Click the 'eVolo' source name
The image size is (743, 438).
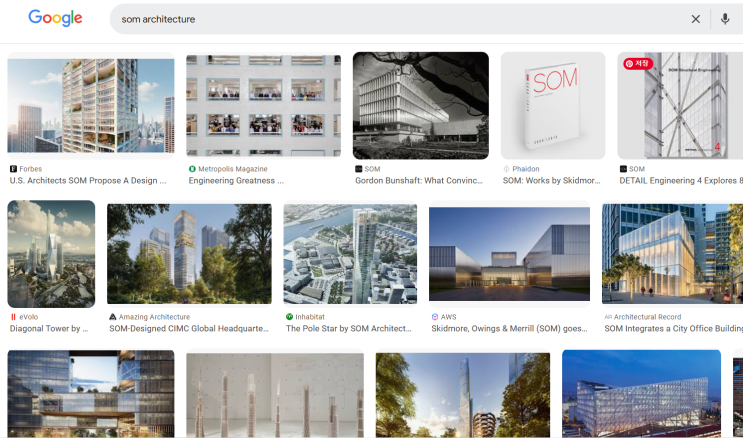point(28,317)
